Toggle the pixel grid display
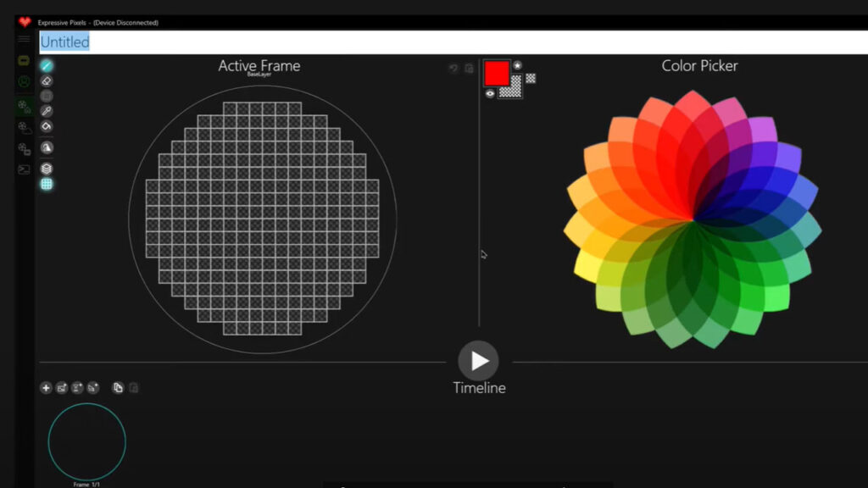This screenshot has height=488, width=868. pyautogui.click(x=47, y=184)
